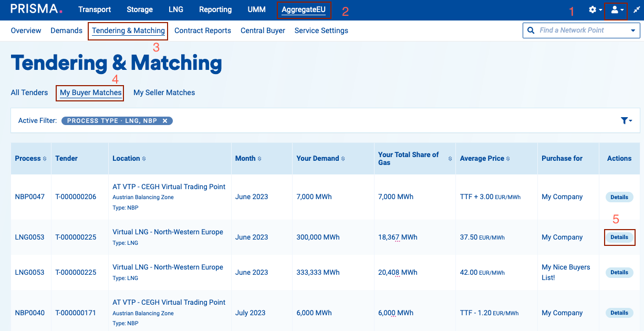Screen dimensions: 644x331
Task: Click the 20,408 MWh share value
Action: 398,272
